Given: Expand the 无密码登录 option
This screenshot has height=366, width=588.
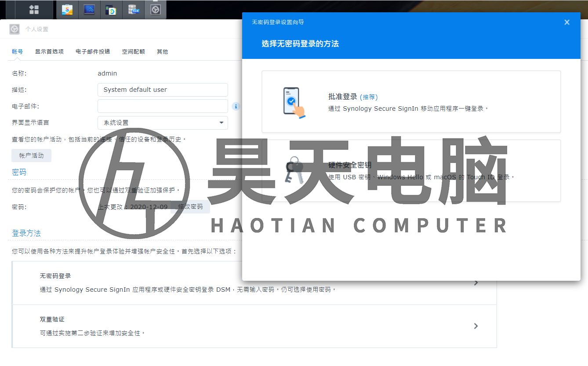Looking at the screenshot, I should coord(475,283).
